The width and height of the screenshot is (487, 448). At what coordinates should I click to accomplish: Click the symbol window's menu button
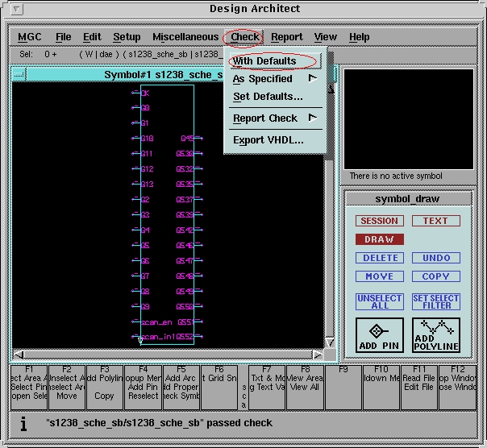coord(19,75)
